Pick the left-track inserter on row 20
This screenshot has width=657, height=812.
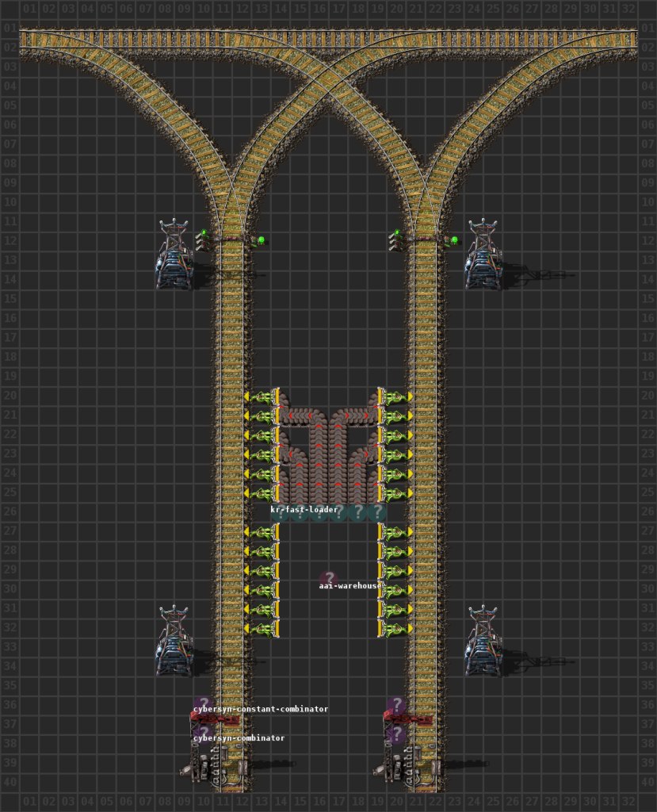(262, 397)
